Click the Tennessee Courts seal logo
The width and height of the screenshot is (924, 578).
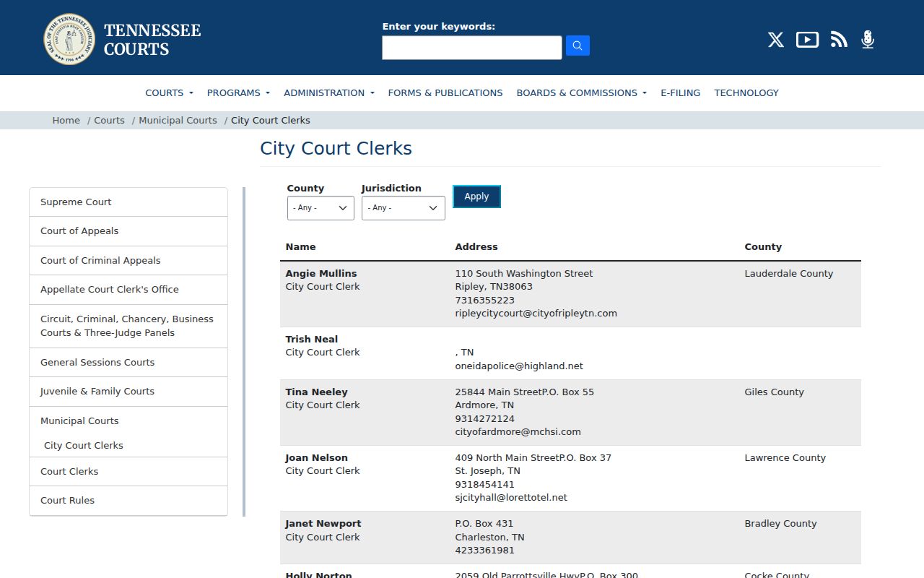(69, 39)
